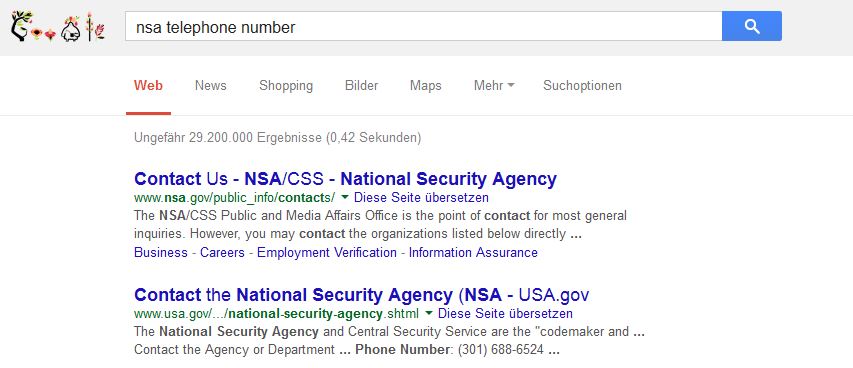
Task: Translate the usa.gov page via Diese Seite übersetzen
Action: [x=505, y=314]
